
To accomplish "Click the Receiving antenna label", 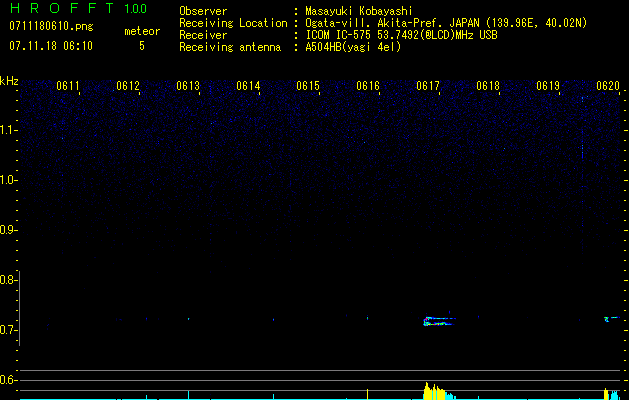I will tap(230, 47).
